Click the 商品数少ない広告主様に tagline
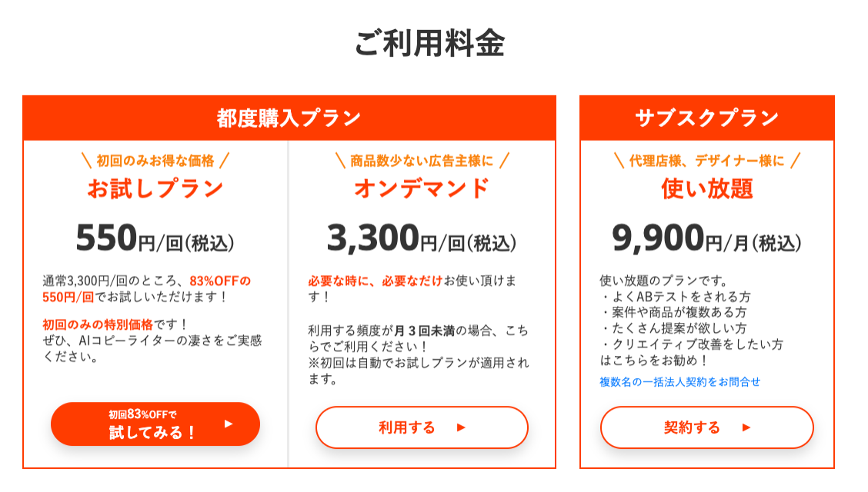Screen dimensions: 868x492 pyautogui.click(x=422, y=161)
